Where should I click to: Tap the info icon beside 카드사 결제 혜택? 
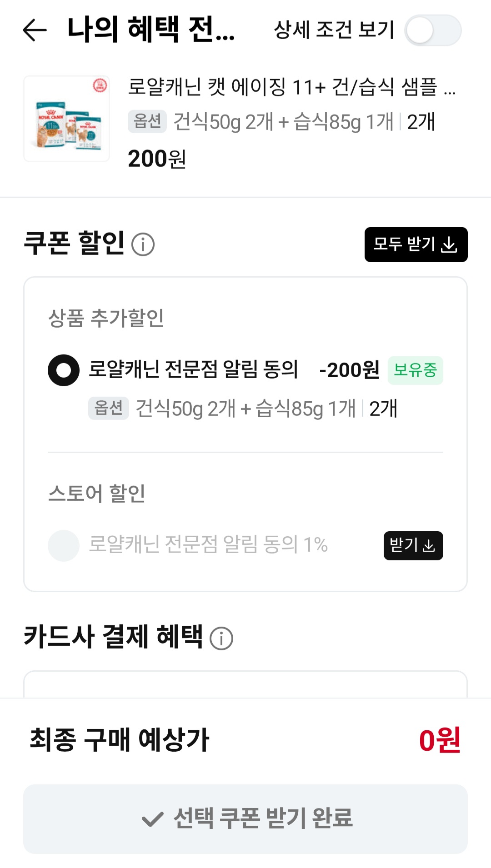point(221,638)
